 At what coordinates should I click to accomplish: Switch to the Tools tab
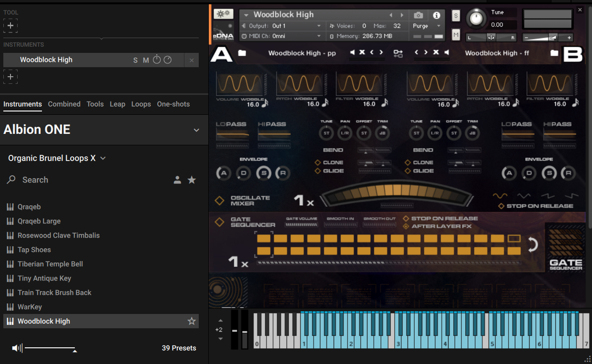95,104
